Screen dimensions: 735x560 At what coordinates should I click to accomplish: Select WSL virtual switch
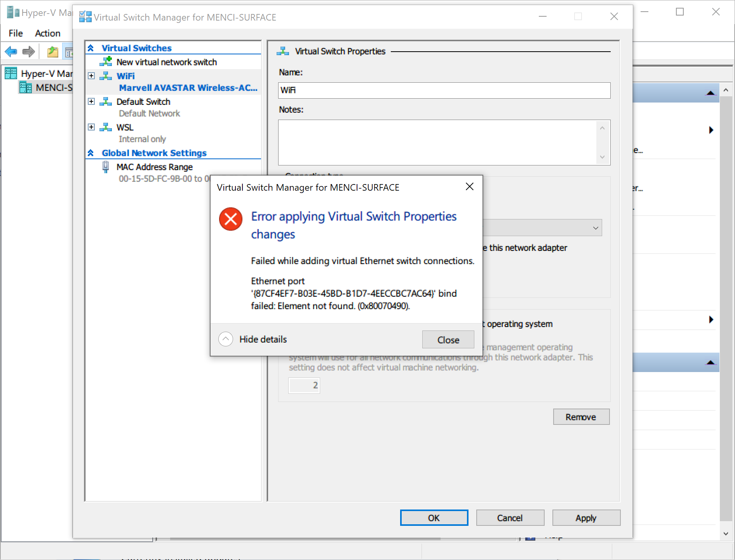[125, 127]
